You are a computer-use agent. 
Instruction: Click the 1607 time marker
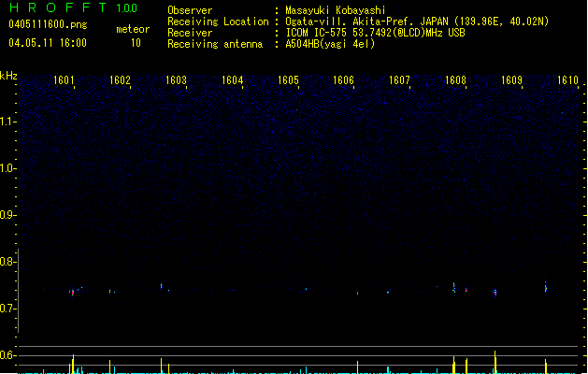tap(399, 80)
